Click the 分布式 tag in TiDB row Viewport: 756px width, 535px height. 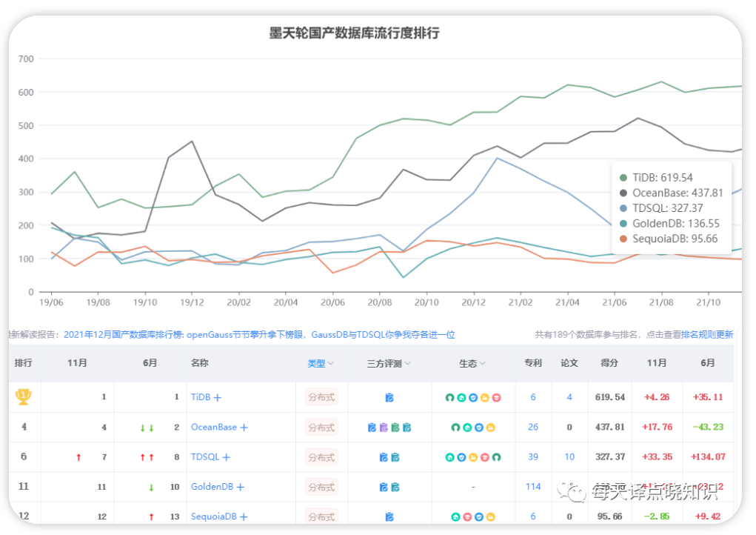coord(321,397)
